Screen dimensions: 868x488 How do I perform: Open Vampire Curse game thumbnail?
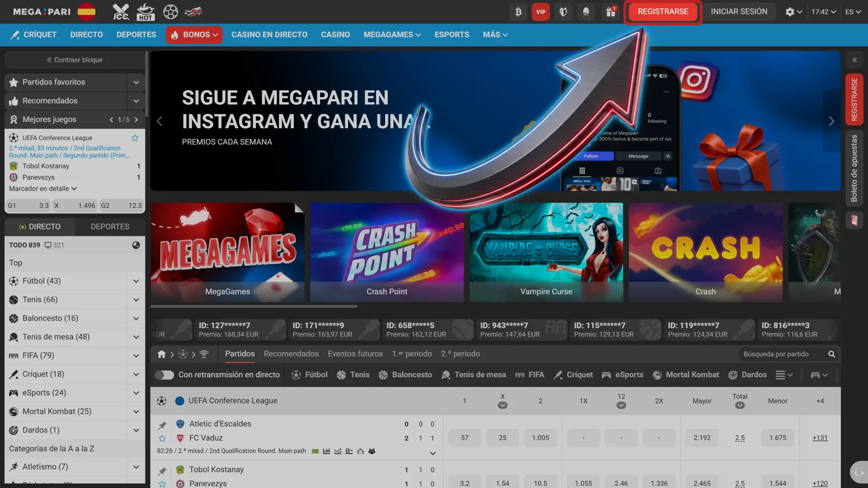coord(546,252)
